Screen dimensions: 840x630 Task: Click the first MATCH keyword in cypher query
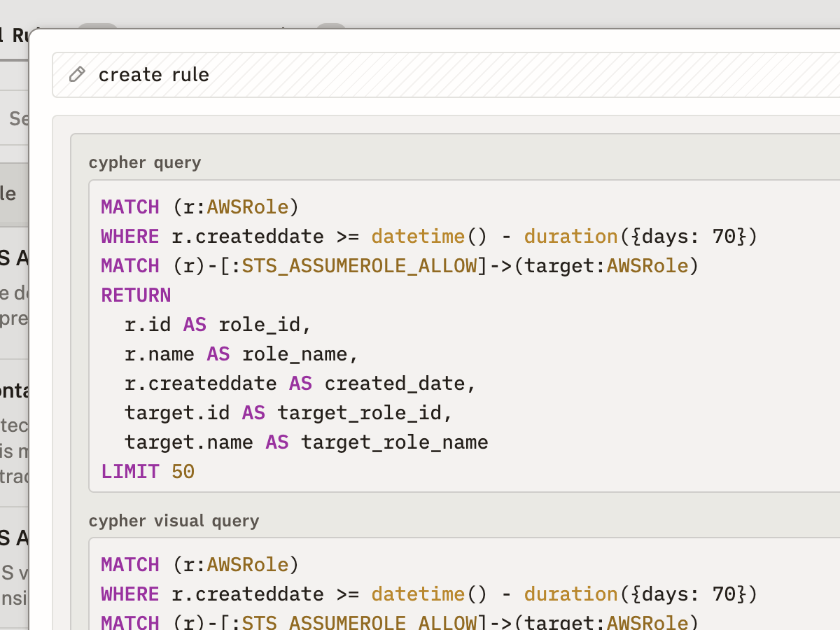click(x=130, y=206)
